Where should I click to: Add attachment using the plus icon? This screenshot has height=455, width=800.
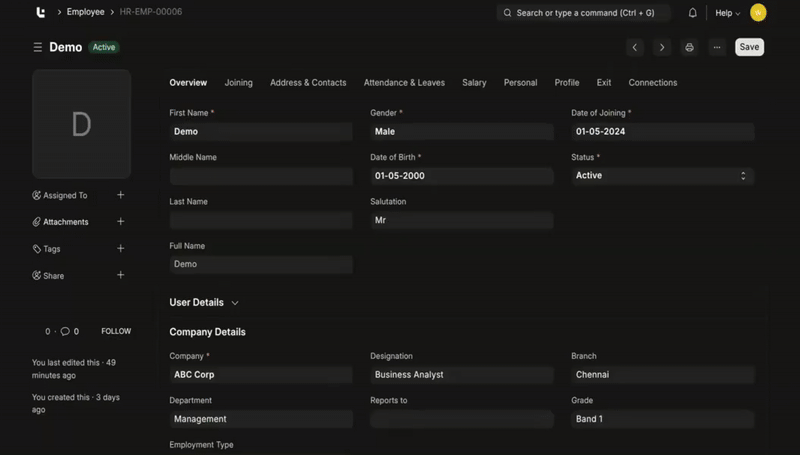click(121, 222)
